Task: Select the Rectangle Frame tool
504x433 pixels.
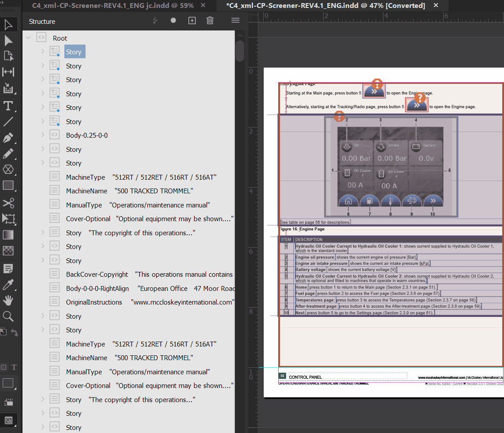Action: coord(8,169)
